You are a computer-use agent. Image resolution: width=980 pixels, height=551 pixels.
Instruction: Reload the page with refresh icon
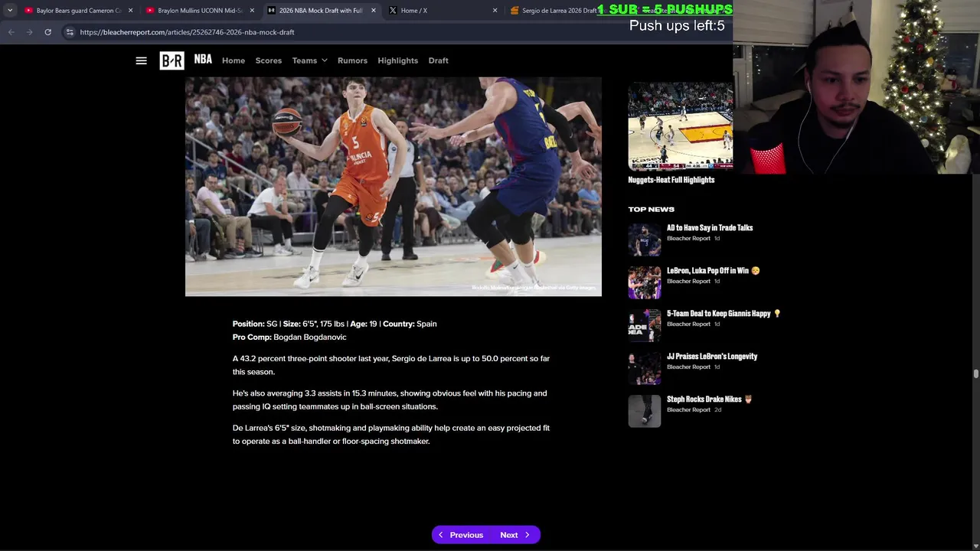(47, 32)
